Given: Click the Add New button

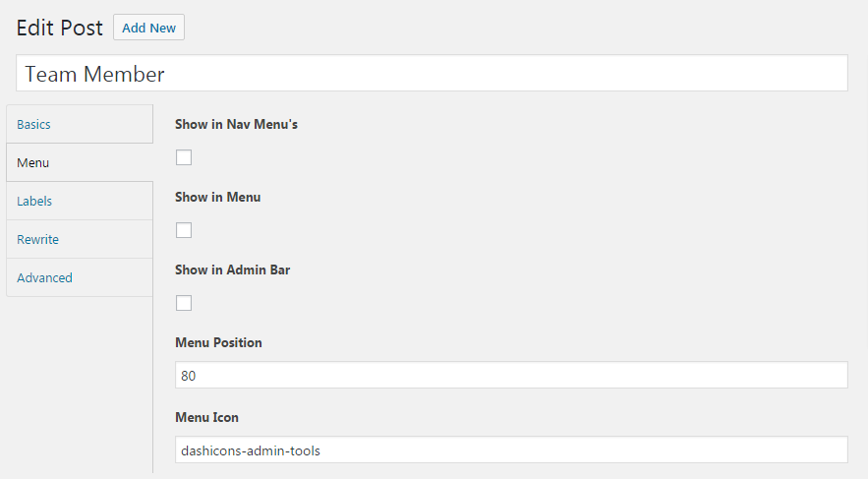Looking at the screenshot, I should tap(148, 28).
